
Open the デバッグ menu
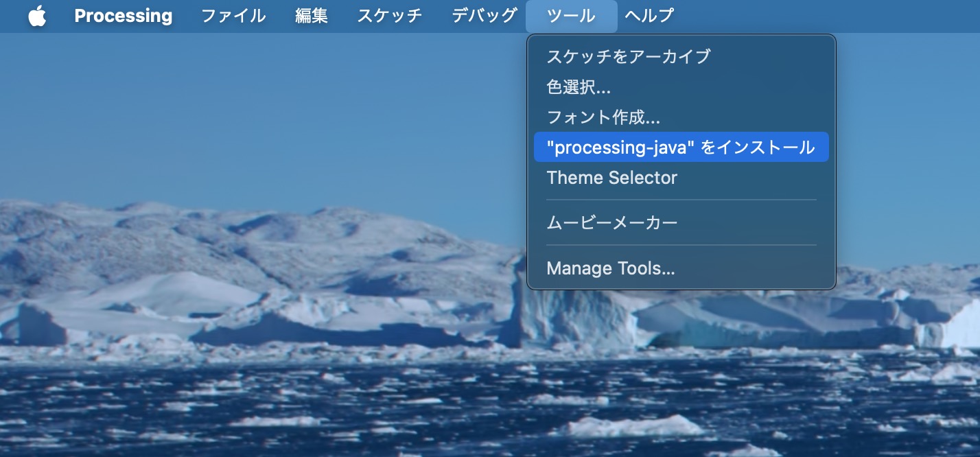pos(484,16)
